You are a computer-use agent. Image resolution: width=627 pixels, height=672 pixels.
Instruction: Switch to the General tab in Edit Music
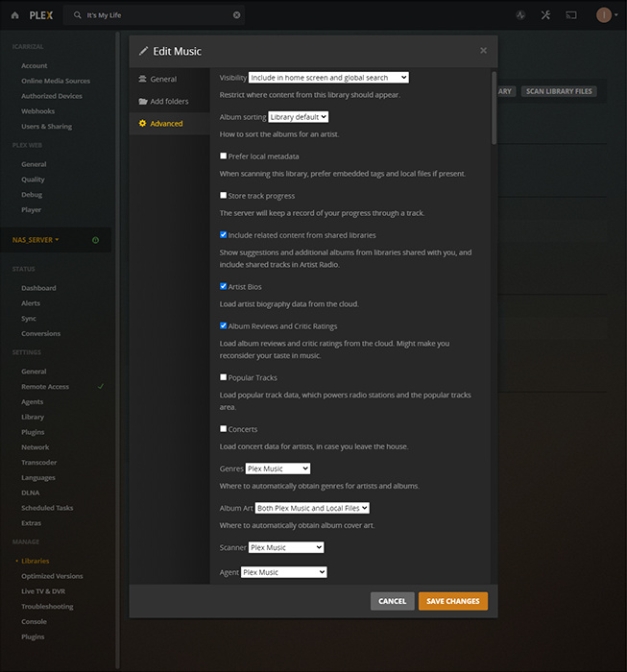170,79
